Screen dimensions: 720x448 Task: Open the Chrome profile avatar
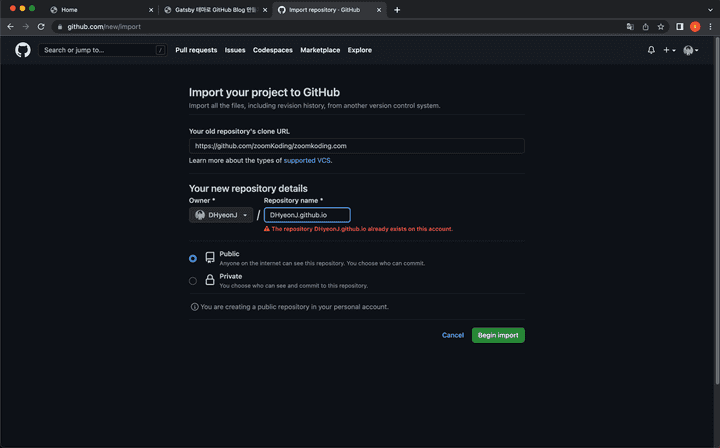click(695, 27)
